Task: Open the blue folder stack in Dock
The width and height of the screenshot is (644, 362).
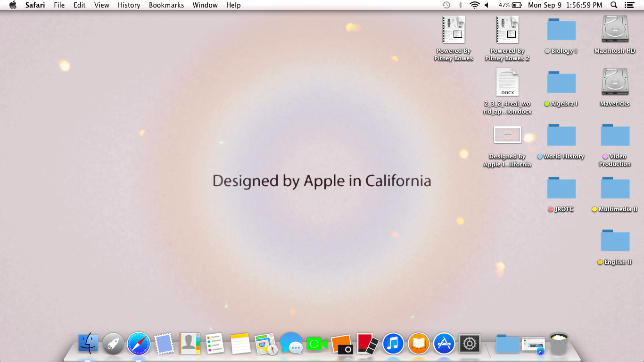Action: (507, 344)
